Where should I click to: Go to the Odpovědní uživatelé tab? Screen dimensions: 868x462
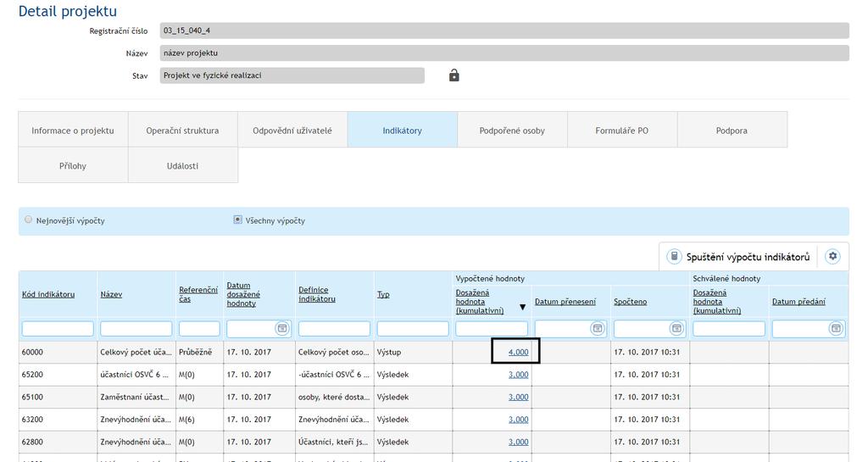pos(292,130)
